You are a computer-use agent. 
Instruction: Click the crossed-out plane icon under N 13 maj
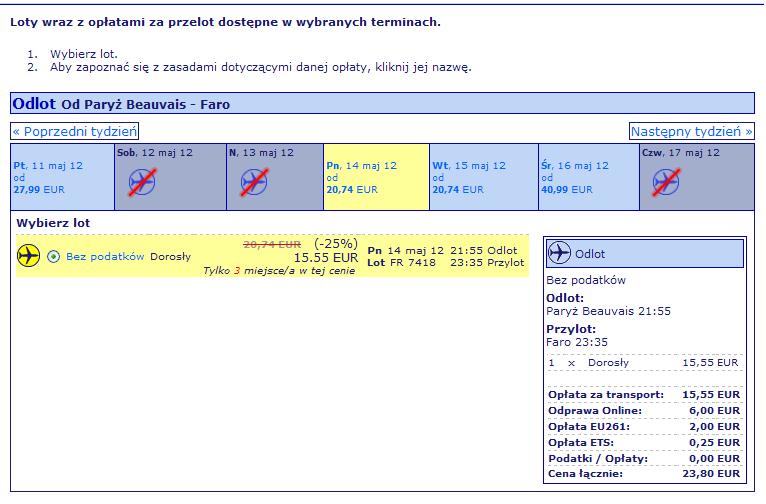click(254, 182)
